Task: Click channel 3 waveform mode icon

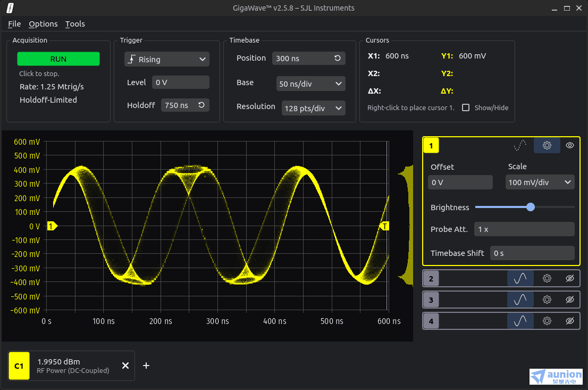Action: coord(520,300)
